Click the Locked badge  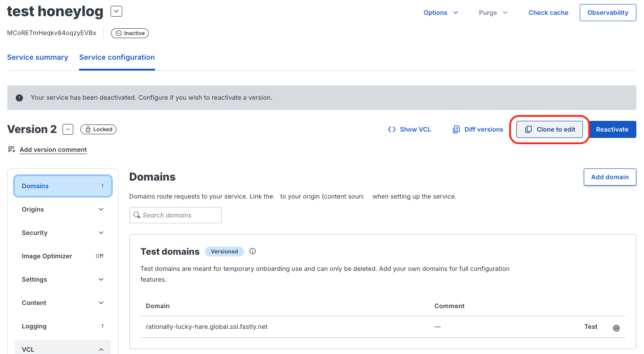coord(98,129)
